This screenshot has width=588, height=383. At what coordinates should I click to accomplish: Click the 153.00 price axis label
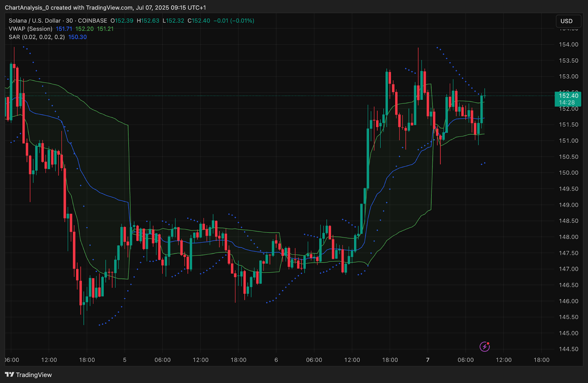[569, 76]
